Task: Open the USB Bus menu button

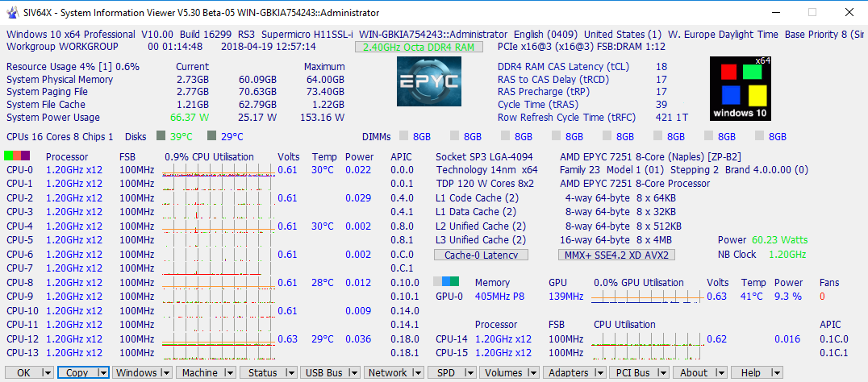Action: [x=324, y=373]
